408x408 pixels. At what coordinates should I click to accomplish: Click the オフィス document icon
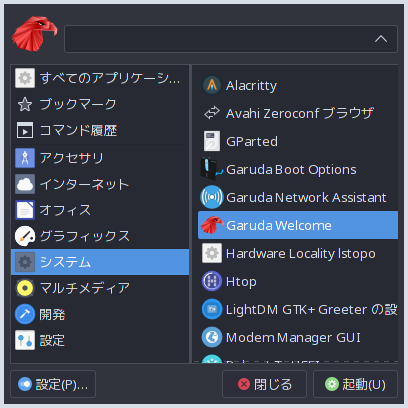coord(25,210)
